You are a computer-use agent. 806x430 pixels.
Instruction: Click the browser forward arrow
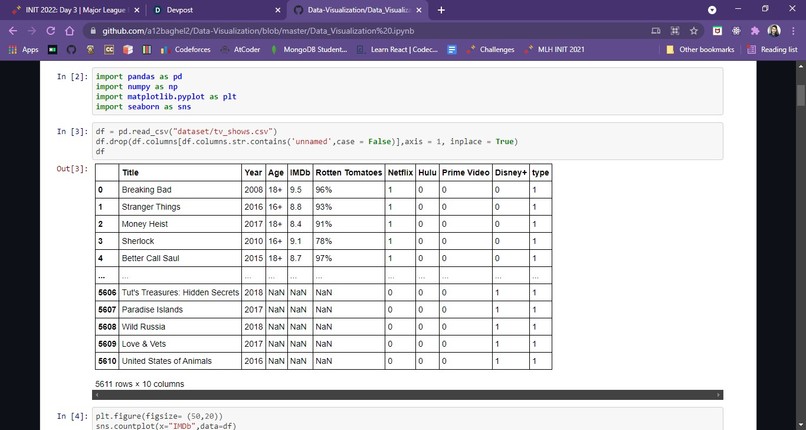coord(31,31)
